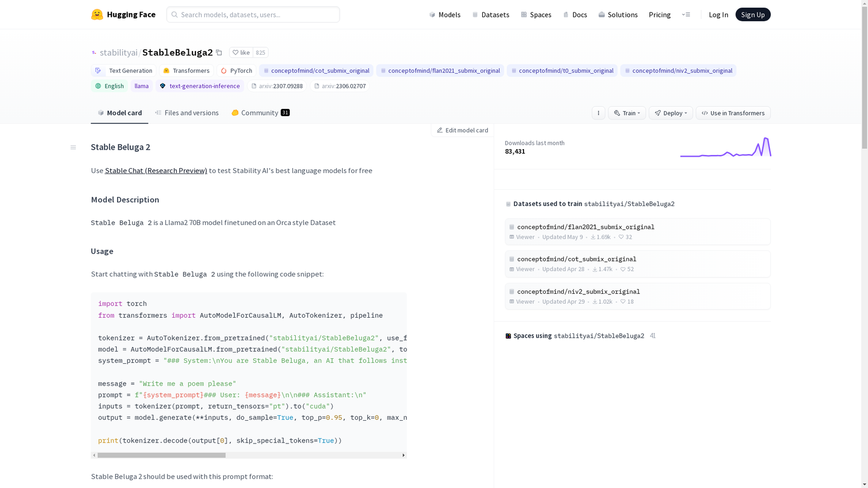Select the text-generation-inference tag

click(x=200, y=86)
